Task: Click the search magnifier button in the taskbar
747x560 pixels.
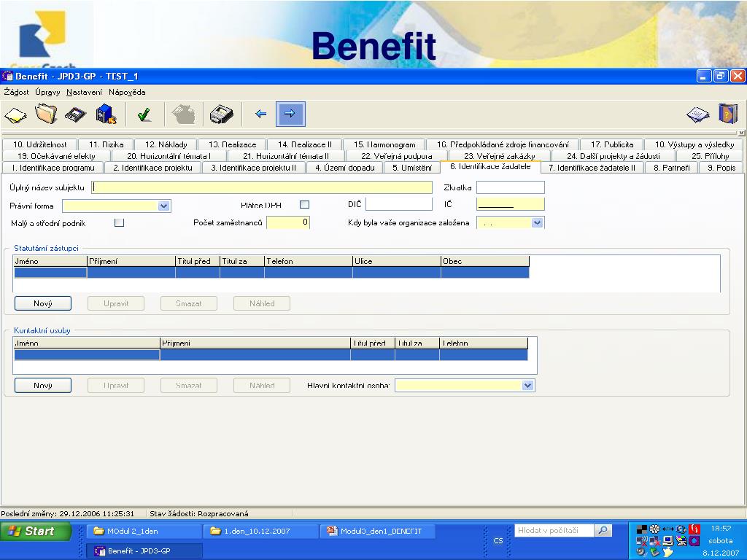Action: coord(603,530)
